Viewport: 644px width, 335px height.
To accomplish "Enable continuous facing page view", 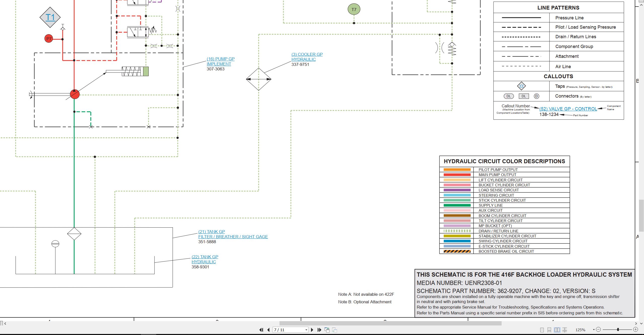I will (565, 330).
